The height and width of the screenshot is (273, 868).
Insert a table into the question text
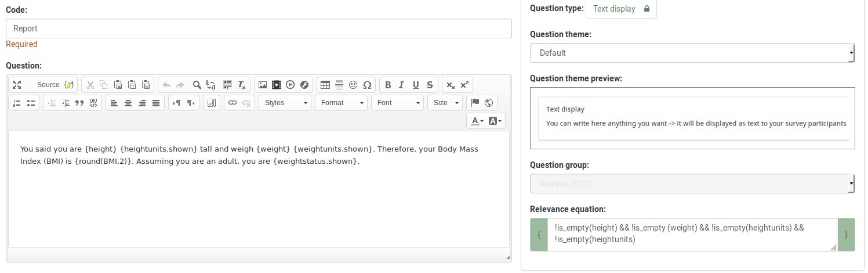coord(325,85)
